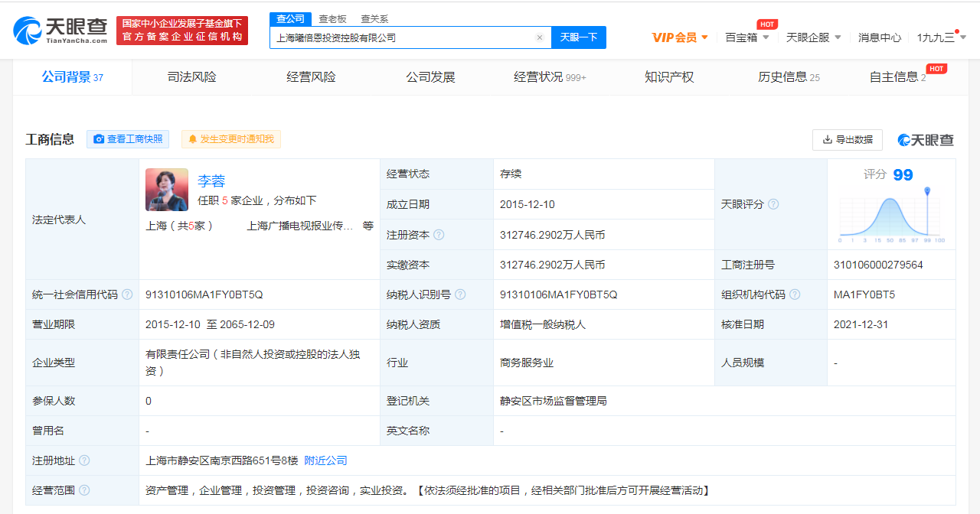Open the 经营状况 tab
Viewport: 980px width, 514px height.
[550, 77]
